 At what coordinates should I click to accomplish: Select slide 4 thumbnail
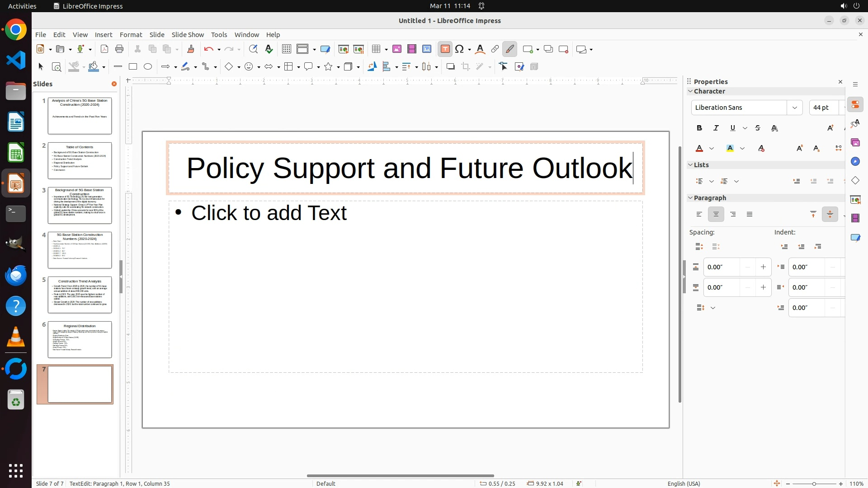80,250
